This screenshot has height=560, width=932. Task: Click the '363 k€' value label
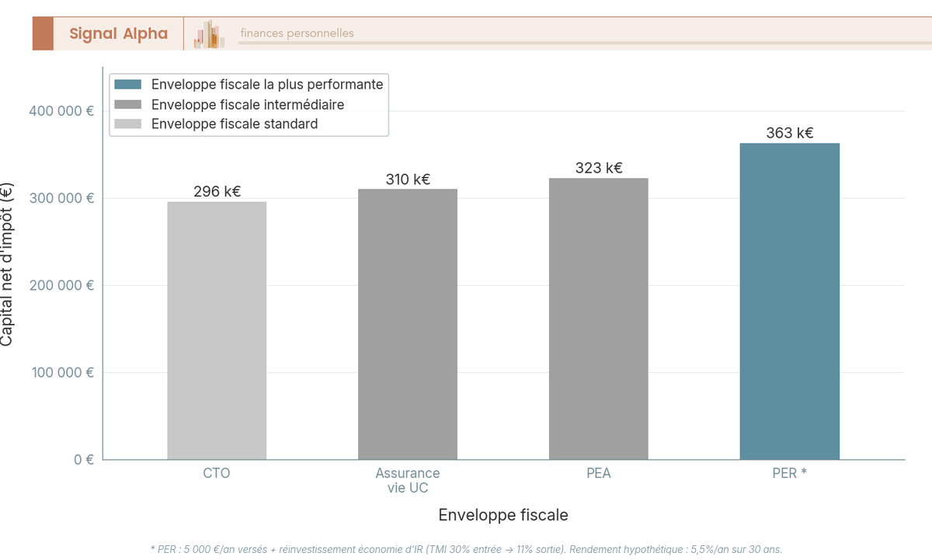[x=790, y=133]
